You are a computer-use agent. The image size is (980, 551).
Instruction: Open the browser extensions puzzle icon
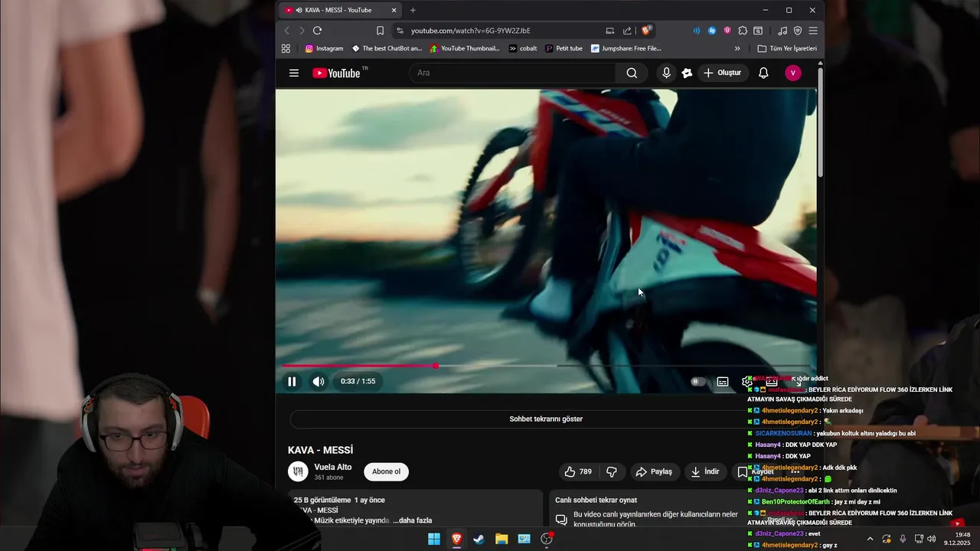click(742, 31)
